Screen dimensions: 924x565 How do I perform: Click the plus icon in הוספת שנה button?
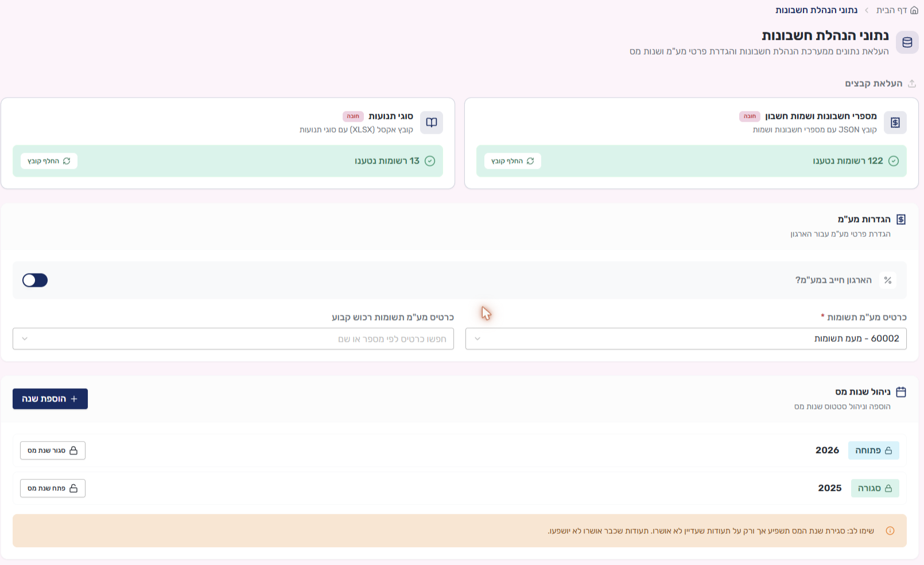click(x=74, y=399)
